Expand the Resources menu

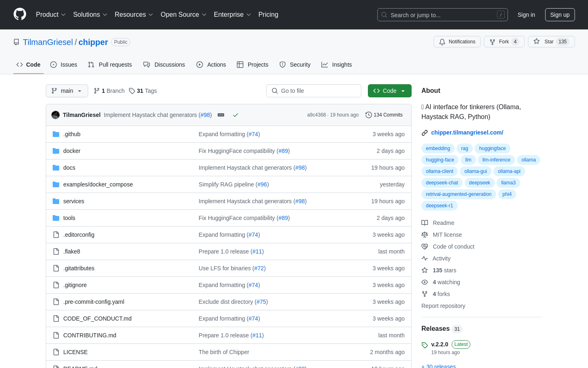tap(134, 14)
